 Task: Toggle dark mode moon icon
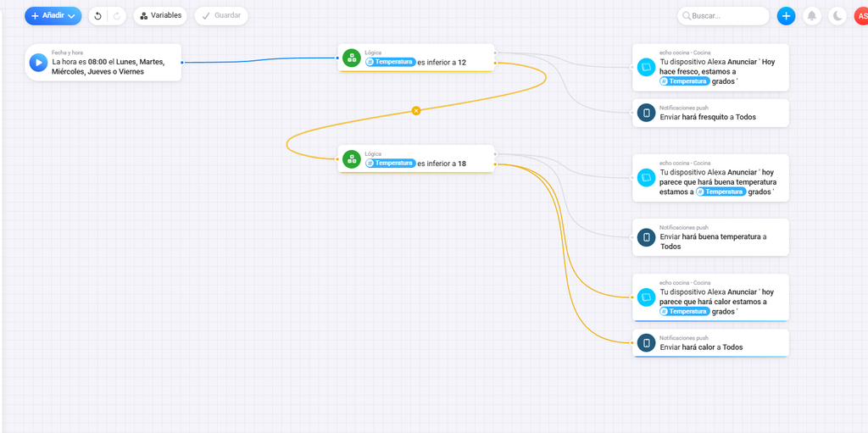point(837,16)
